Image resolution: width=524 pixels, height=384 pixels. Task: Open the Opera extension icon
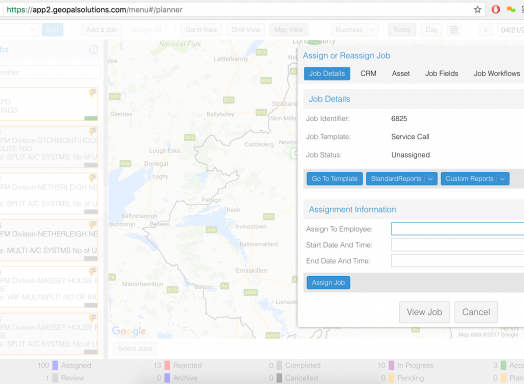[496, 9]
